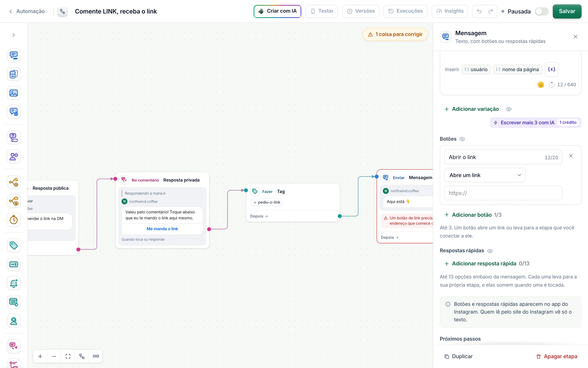Select the question/ask step icon in the sidebar
Image resolution: width=588 pixels, height=368 pixels.
click(14, 138)
